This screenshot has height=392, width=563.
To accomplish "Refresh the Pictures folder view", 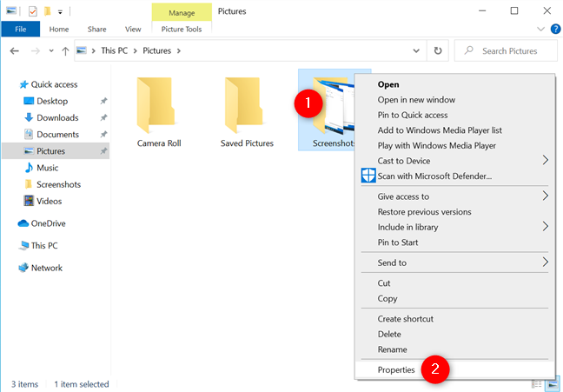I will coord(439,51).
